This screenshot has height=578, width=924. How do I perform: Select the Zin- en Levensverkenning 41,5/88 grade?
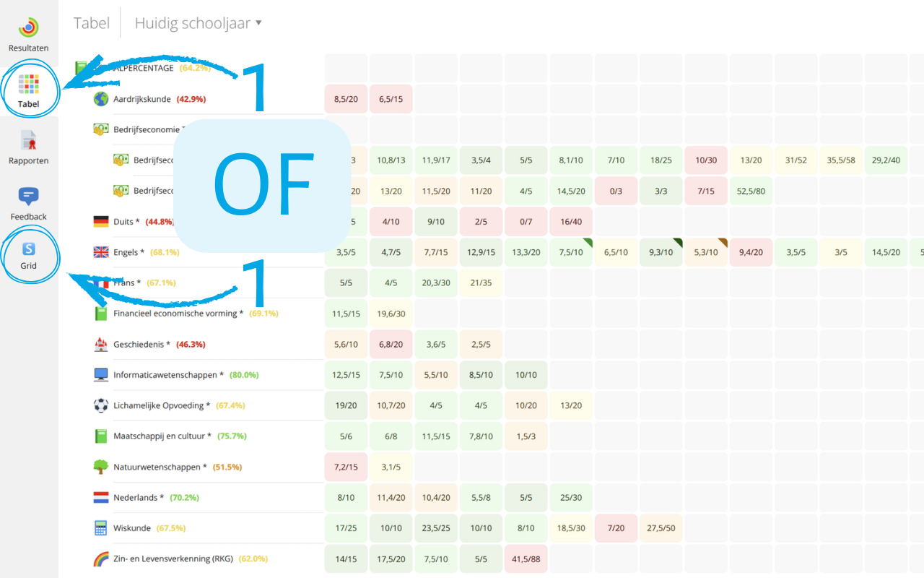coord(526,559)
